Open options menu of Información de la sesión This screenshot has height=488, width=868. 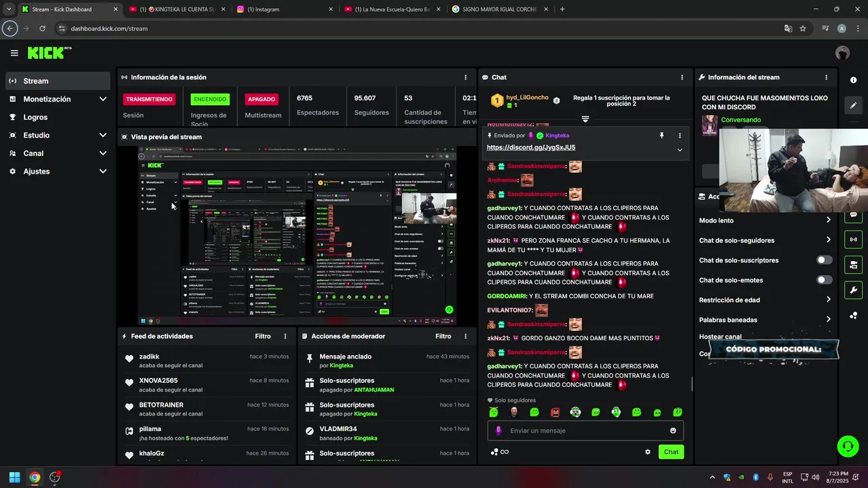pyautogui.click(x=465, y=77)
